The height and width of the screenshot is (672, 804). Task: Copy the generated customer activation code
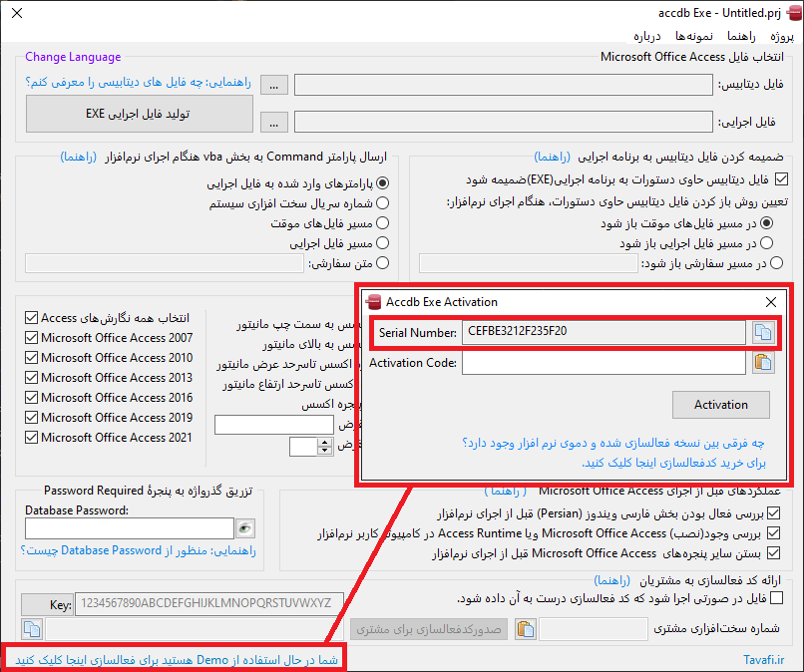coord(32,629)
